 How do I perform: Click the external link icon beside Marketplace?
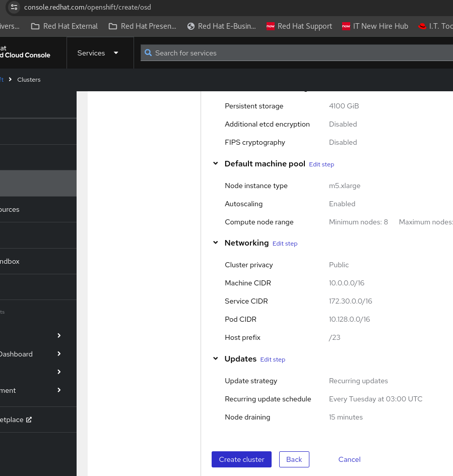(x=29, y=420)
